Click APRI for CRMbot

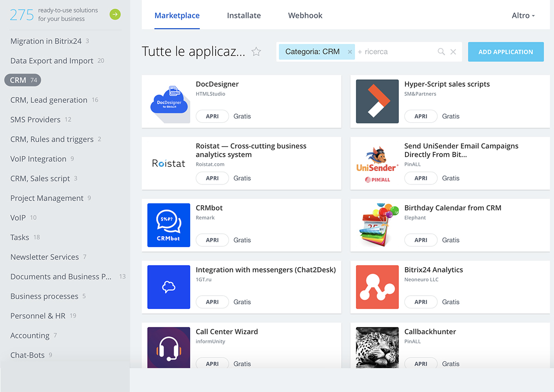[212, 240]
